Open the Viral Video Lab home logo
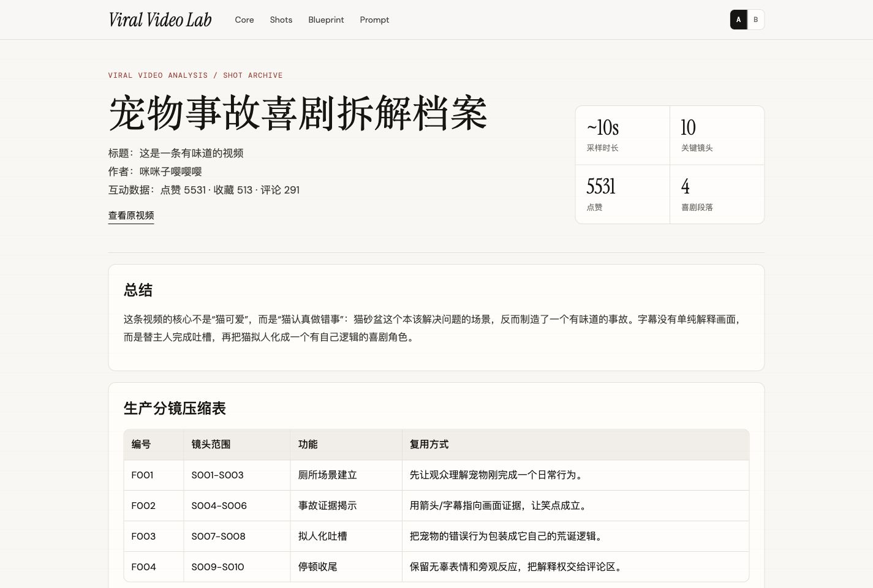The height and width of the screenshot is (588, 873). click(160, 20)
